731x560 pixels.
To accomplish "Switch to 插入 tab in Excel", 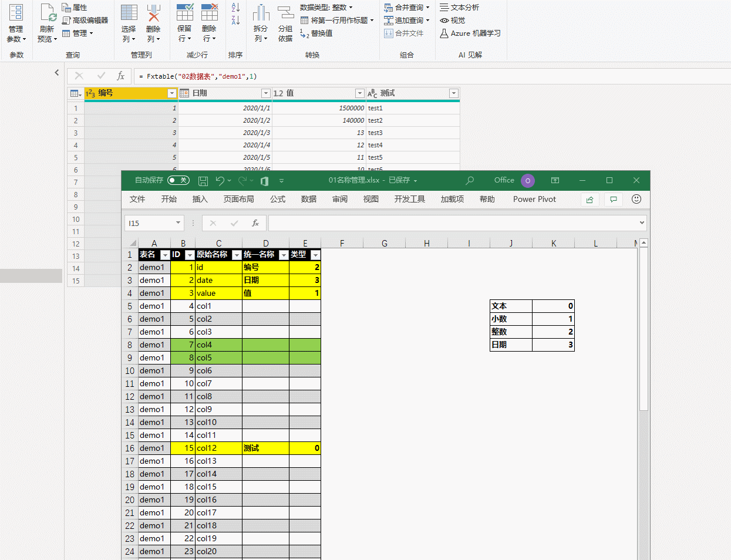I will click(x=200, y=200).
